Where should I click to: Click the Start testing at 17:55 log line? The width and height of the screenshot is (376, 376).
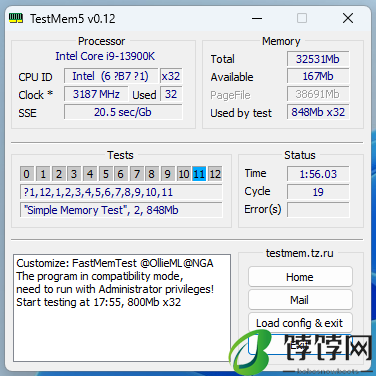(99, 302)
